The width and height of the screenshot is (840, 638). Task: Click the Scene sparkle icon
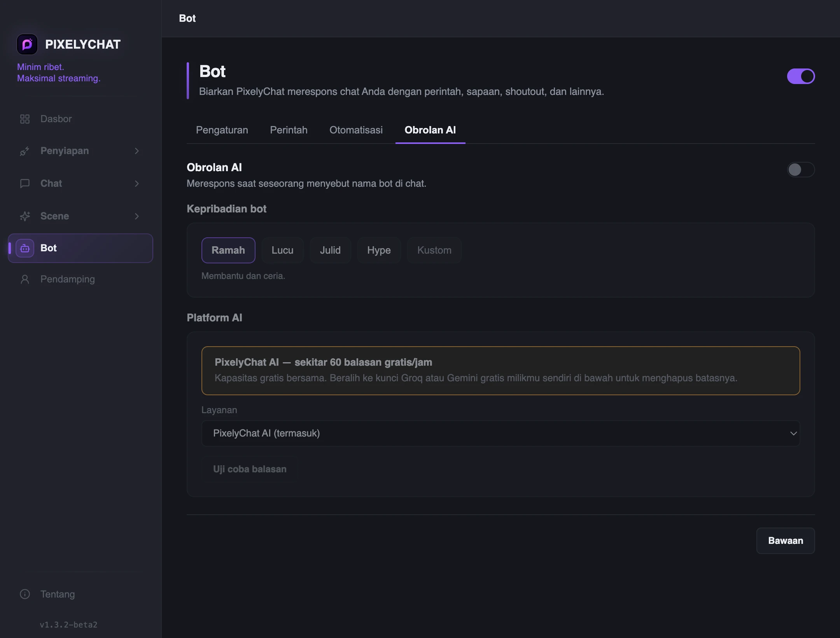click(25, 216)
